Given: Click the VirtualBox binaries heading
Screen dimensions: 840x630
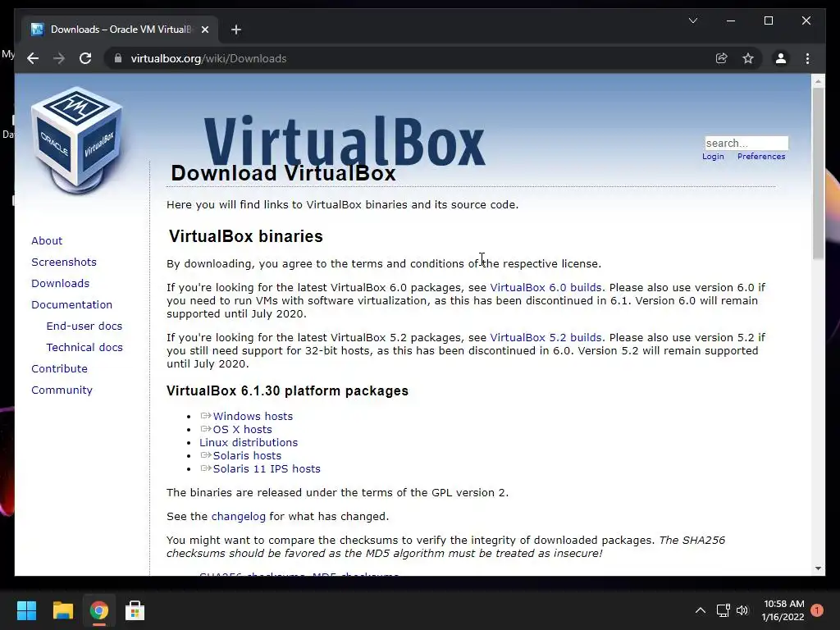Looking at the screenshot, I should pyautogui.click(x=245, y=236).
